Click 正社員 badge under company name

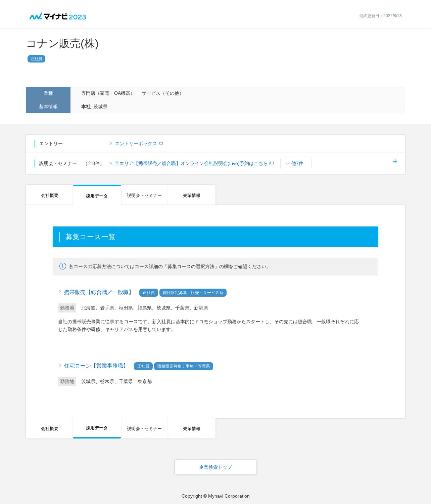point(36,59)
